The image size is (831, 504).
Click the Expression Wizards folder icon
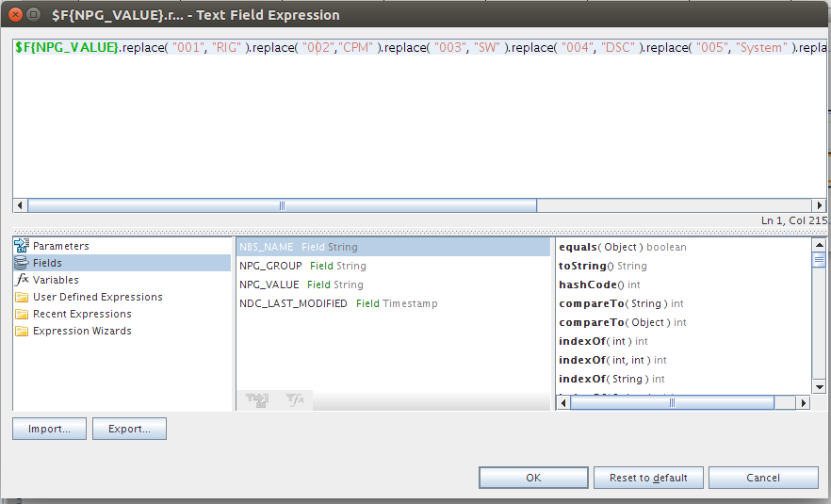click(x=22, y=331)
